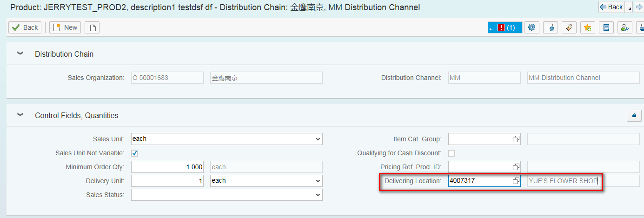Open value help for Delivering Location
Image resolution: width=644 pixels, height=218 pixels.
click(516, 181)
